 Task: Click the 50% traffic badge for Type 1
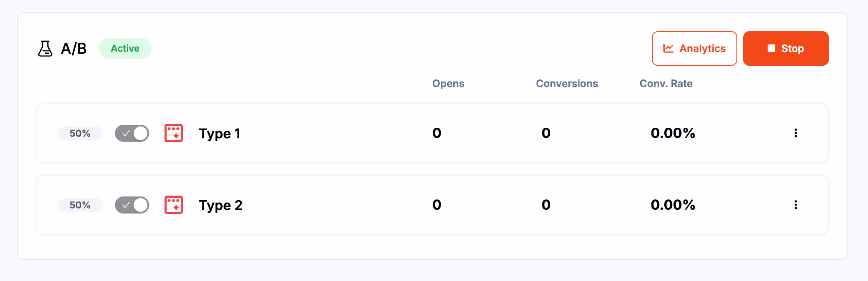(x=80, y=133)
